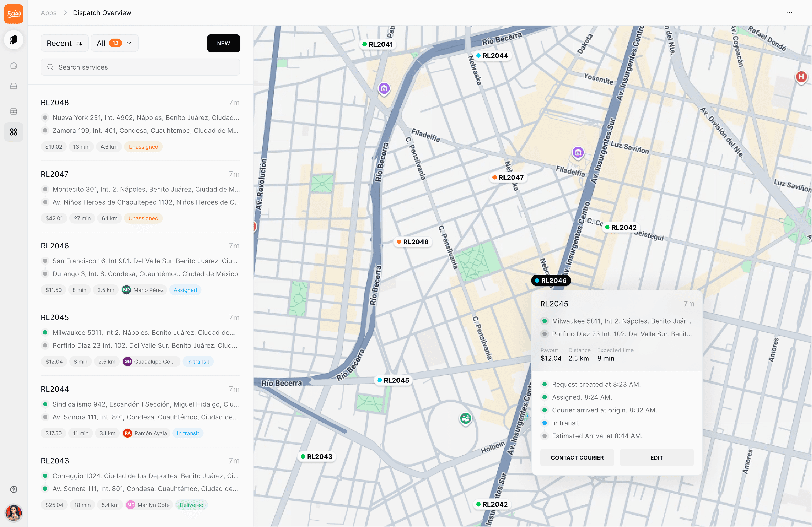812x527 pixels.
Task: Select San Francisco 16 address in RL2046
Action: tap(145, 261)
